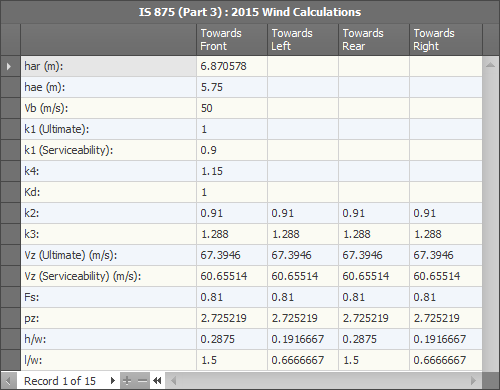
Task: Click horizontal scrollbar right arrow
Action: [473, 380]
